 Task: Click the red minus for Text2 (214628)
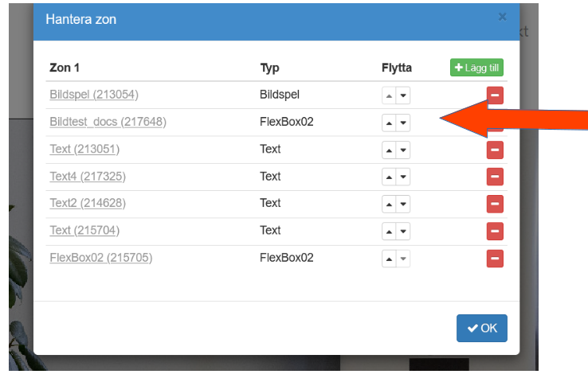[x=495, y=204]
